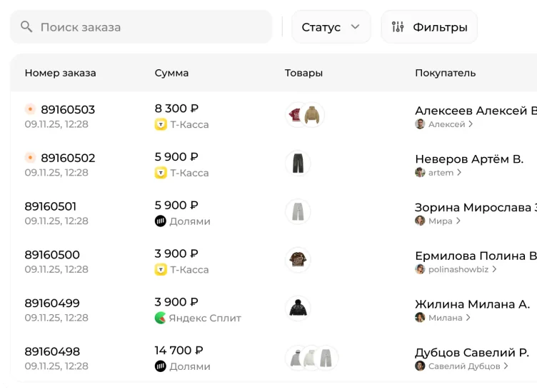Select order number 89160502
537x392 pixels.
coord(68,158)
